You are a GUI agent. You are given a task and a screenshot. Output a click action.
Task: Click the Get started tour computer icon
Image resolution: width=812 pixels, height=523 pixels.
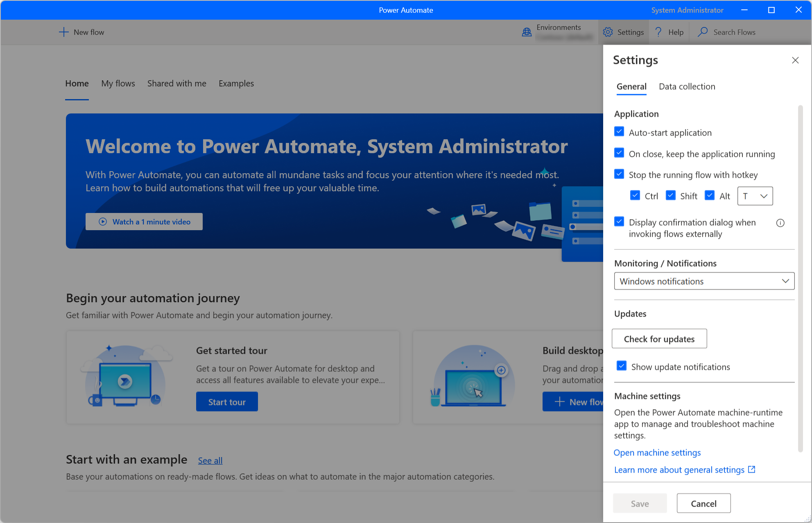[124, 378]
